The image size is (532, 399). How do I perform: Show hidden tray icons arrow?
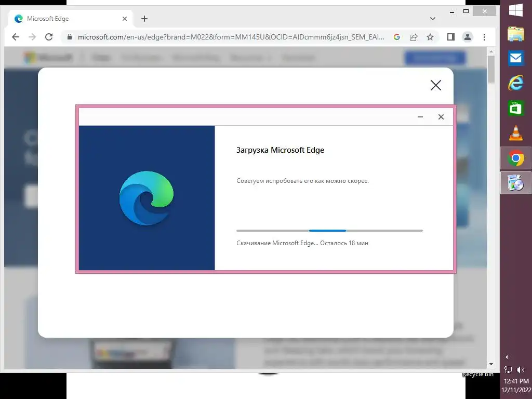click(x=507, y=357)
